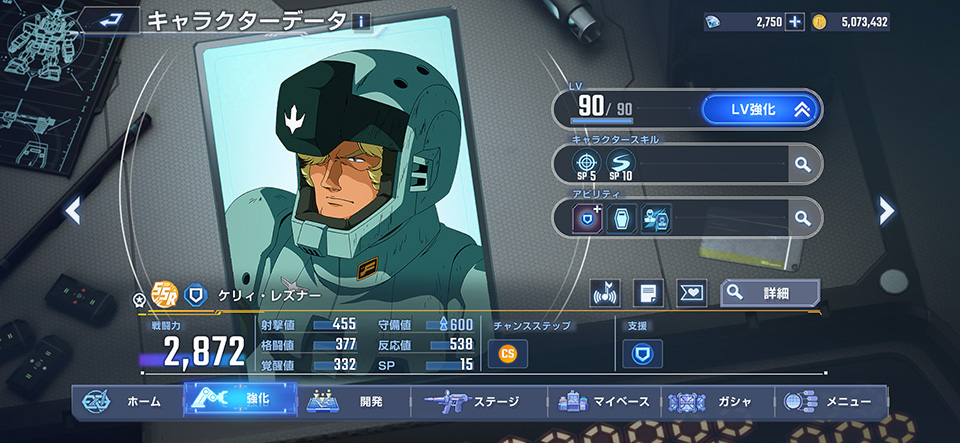Open the heart card affinity icon

point(691,294)
